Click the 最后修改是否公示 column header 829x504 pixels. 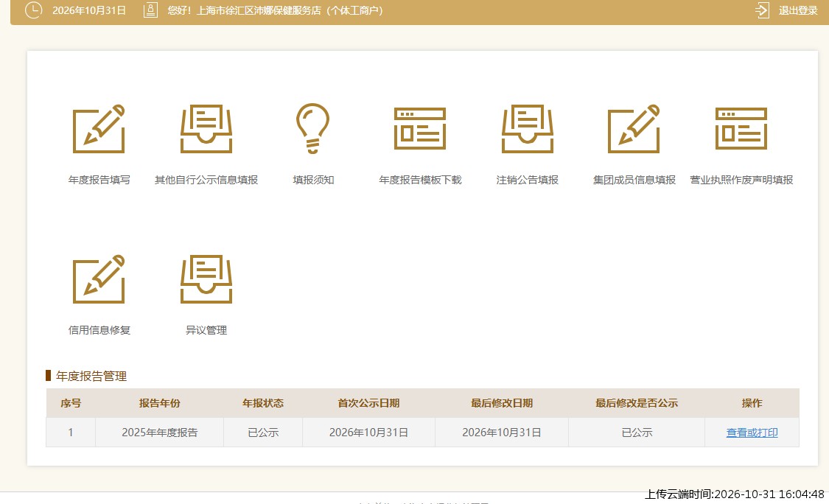637,403
